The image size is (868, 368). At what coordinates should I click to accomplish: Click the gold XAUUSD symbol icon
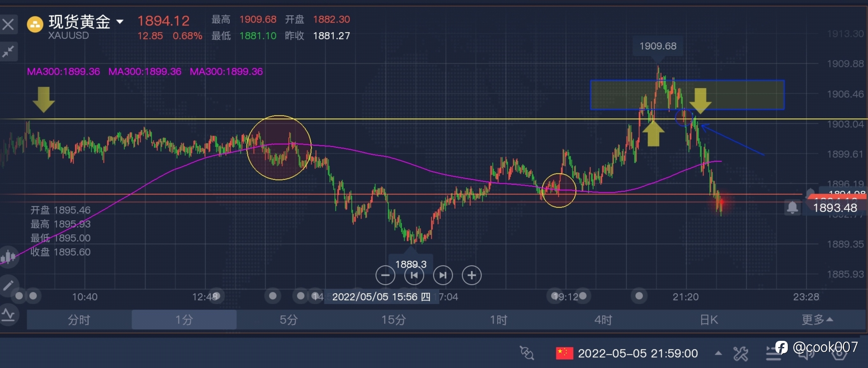point(35,24)
